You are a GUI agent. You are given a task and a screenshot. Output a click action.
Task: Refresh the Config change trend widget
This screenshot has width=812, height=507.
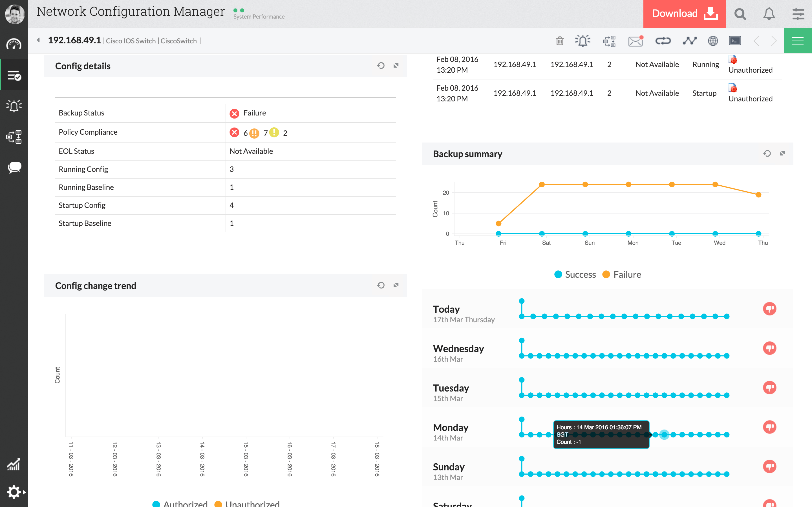[381, 285]
